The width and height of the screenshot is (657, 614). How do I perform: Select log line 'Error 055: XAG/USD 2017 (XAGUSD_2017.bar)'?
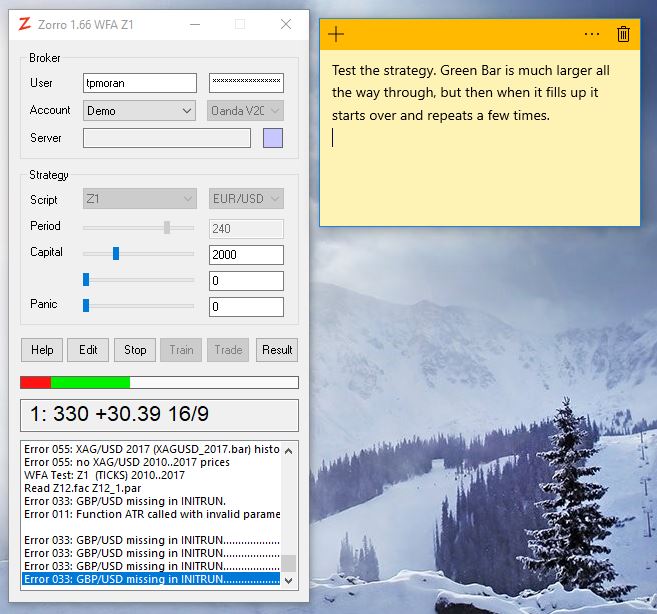click(x=152, y=449)
